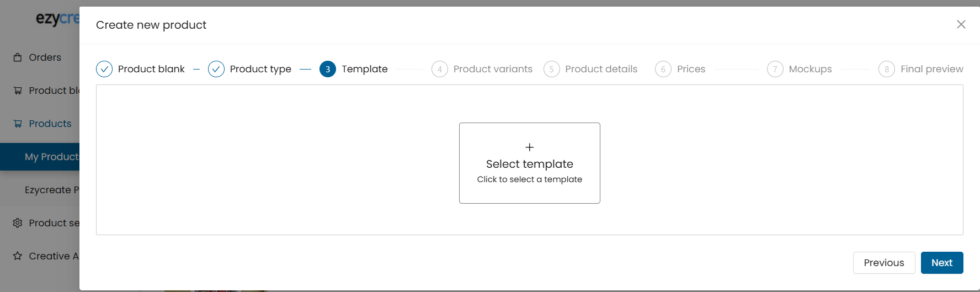Screen dimensions: 980x292
Task: Close the Create new product dialog
Action: click(961, 24)
